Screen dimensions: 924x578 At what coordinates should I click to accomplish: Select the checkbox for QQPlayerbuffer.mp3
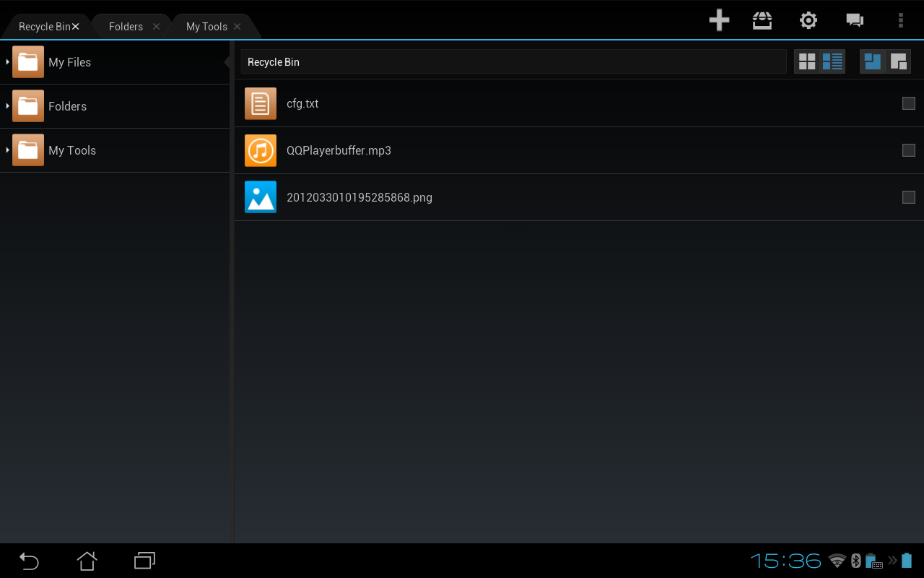pyautogui.click(x=909, y=150)
